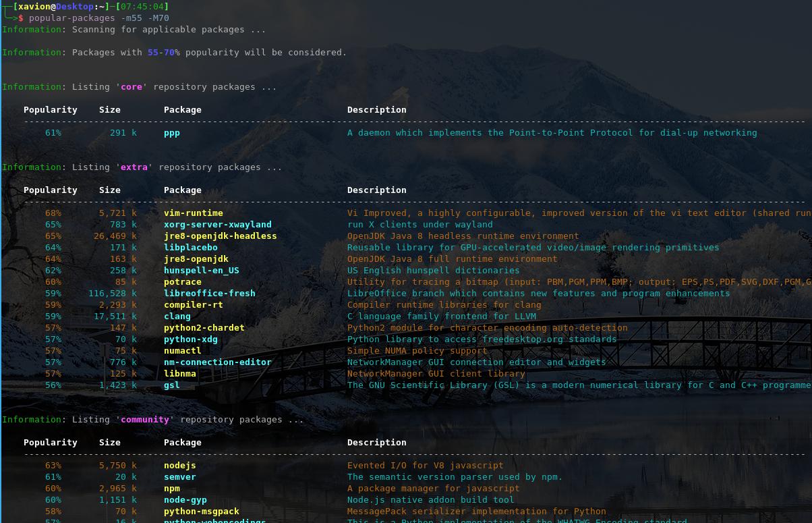Click the prompt timestamp "07:45:04"
The image size is (812, 523).
142,7
